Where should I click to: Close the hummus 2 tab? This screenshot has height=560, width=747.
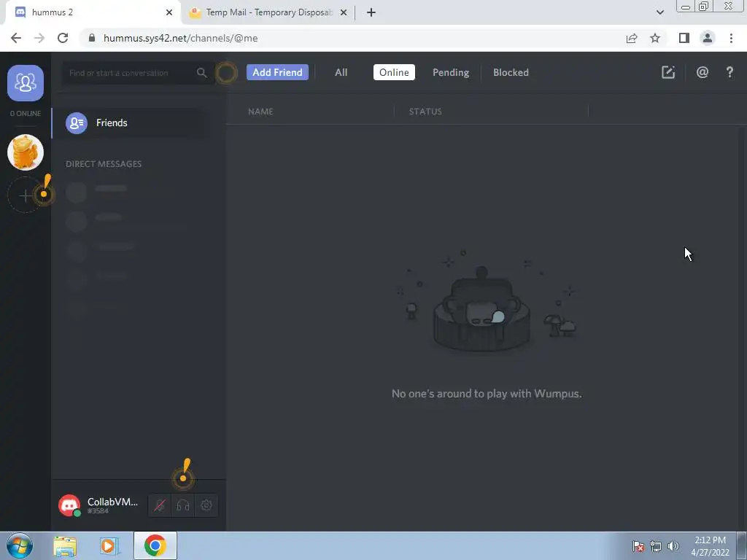point(169,12)
